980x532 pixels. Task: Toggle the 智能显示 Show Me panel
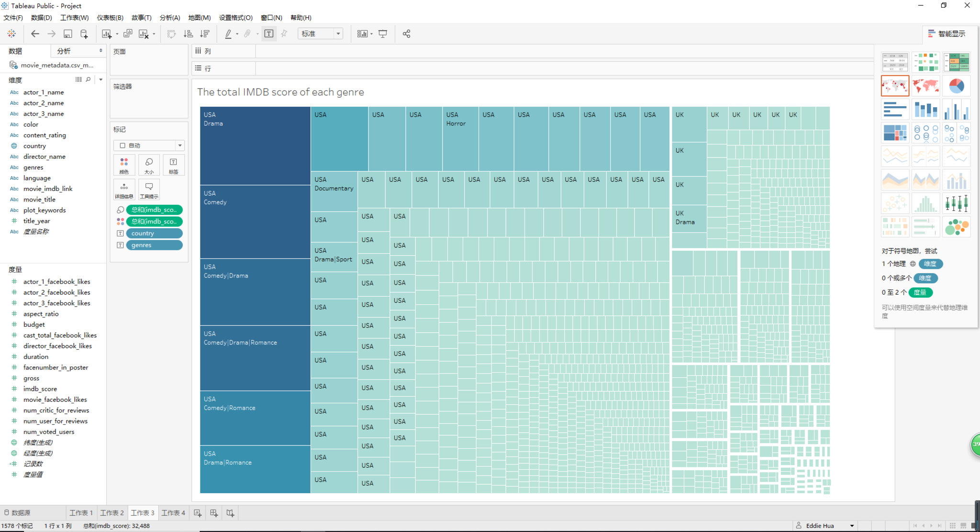pyautogui.click(x=947, y=33)
